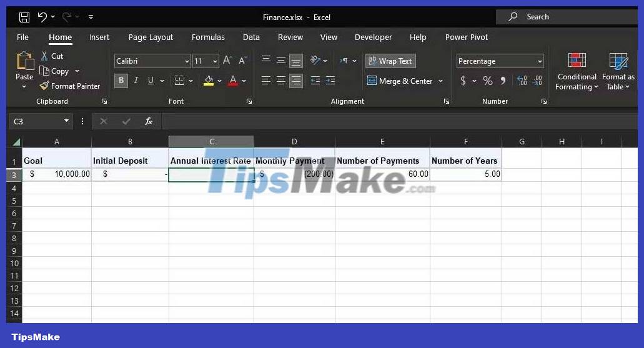
Task: Click the Insert Function fx icon
Action: pos(148,121)
